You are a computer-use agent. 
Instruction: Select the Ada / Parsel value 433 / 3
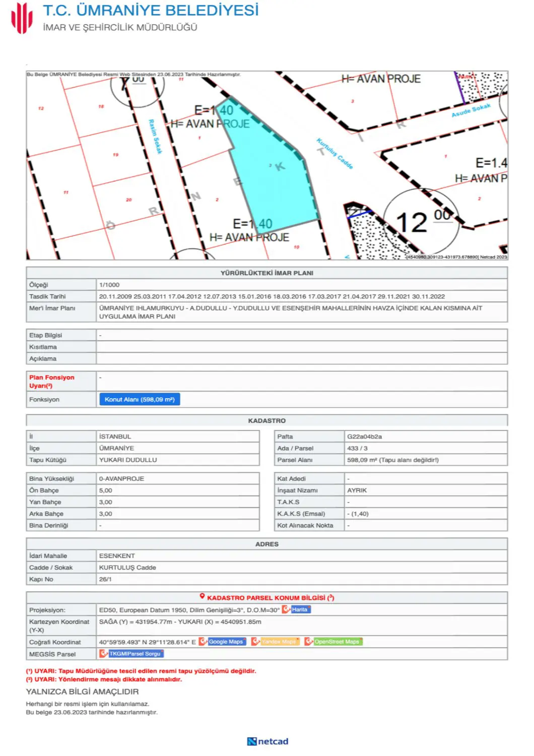pyautogui.click(x=357, y=448)
